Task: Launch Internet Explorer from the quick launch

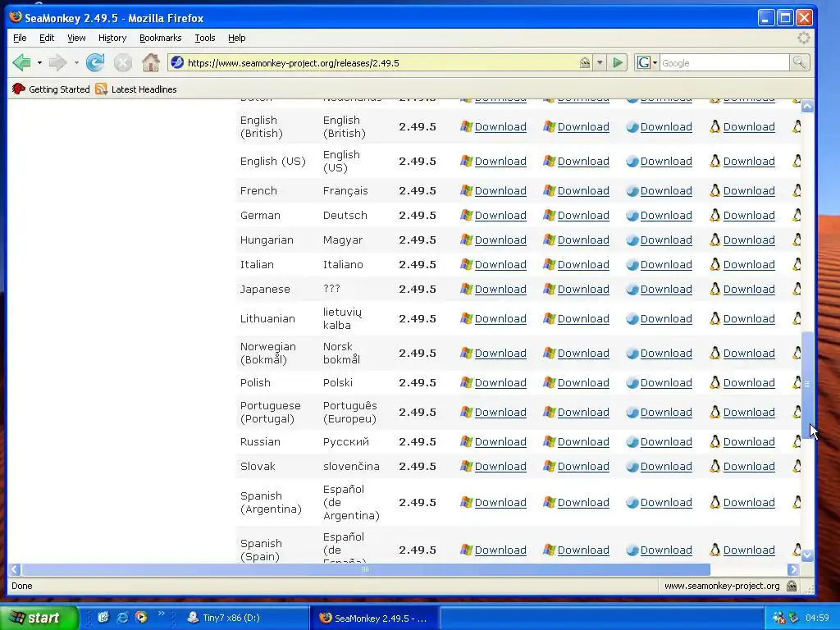Action: point(123,617)
